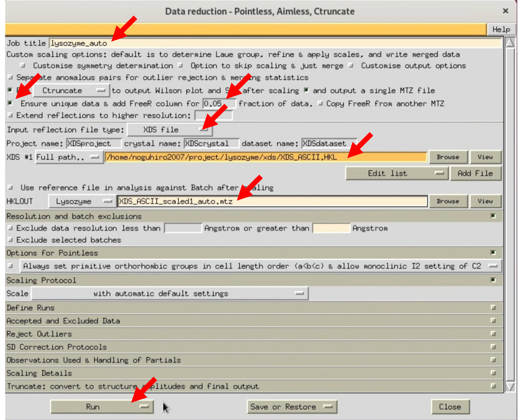Collapse the Options for Pointless section indicator
The height and width of the screenshot is (420, 518).
pyautogui.click(x=493, y=253)
